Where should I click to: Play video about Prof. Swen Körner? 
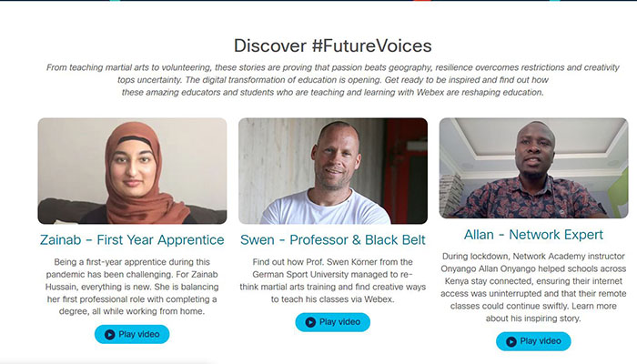pos(333,322)
